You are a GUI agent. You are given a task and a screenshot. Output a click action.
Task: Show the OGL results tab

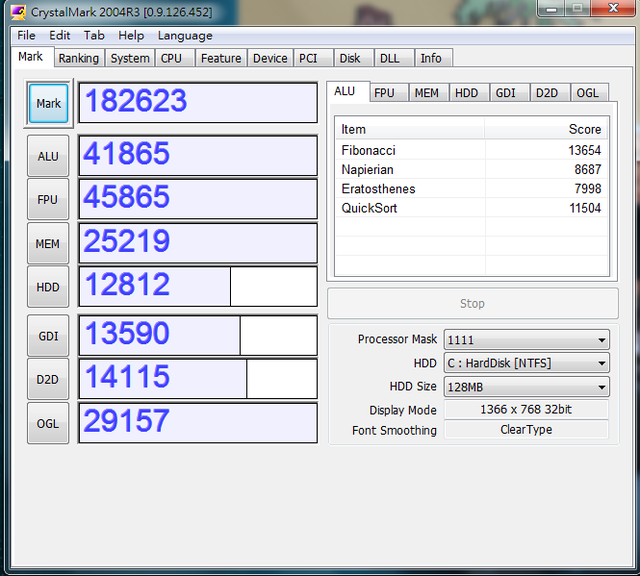click(x=588, y=93)
